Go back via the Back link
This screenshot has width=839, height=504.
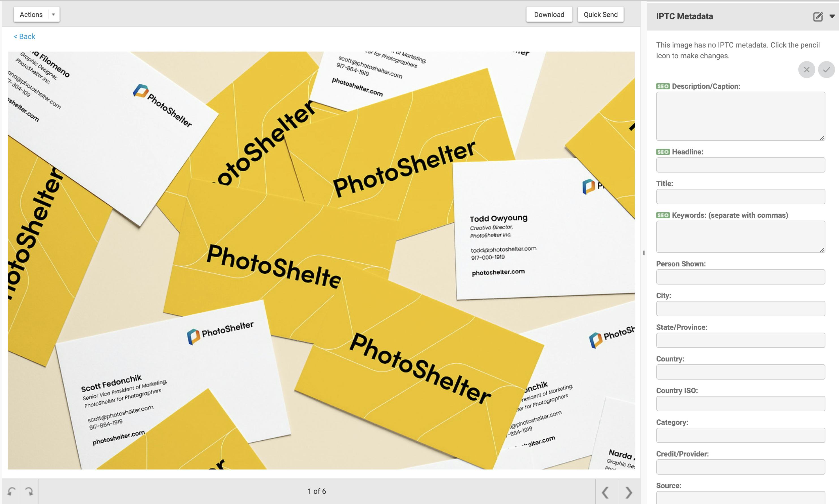pyautogui.click(x=24, y=36)
